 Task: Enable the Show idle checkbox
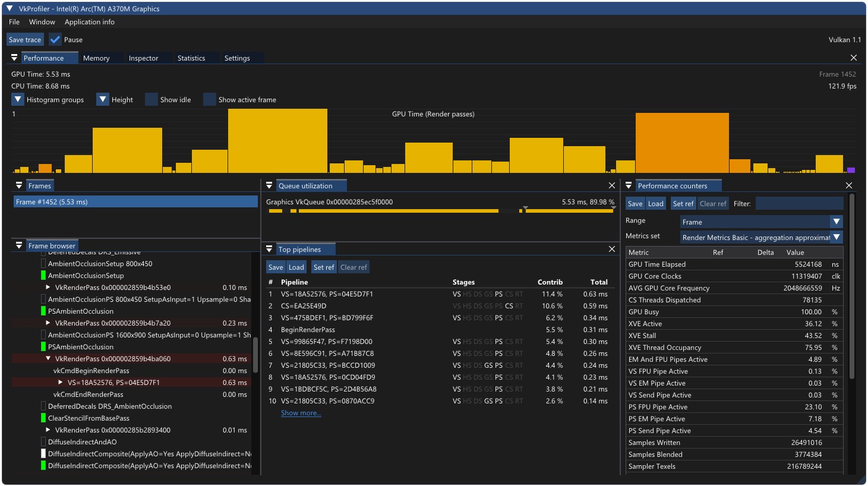(x=151, y=100)
